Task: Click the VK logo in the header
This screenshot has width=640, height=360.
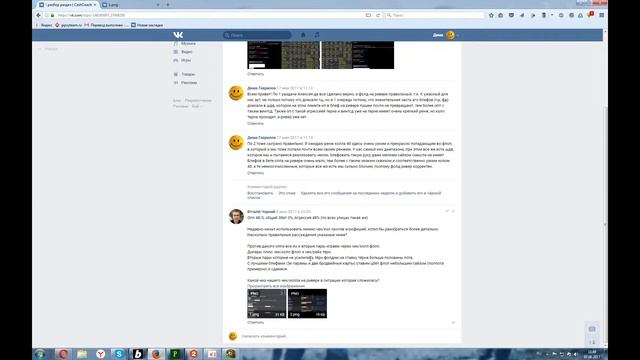Action: point(178,35)
